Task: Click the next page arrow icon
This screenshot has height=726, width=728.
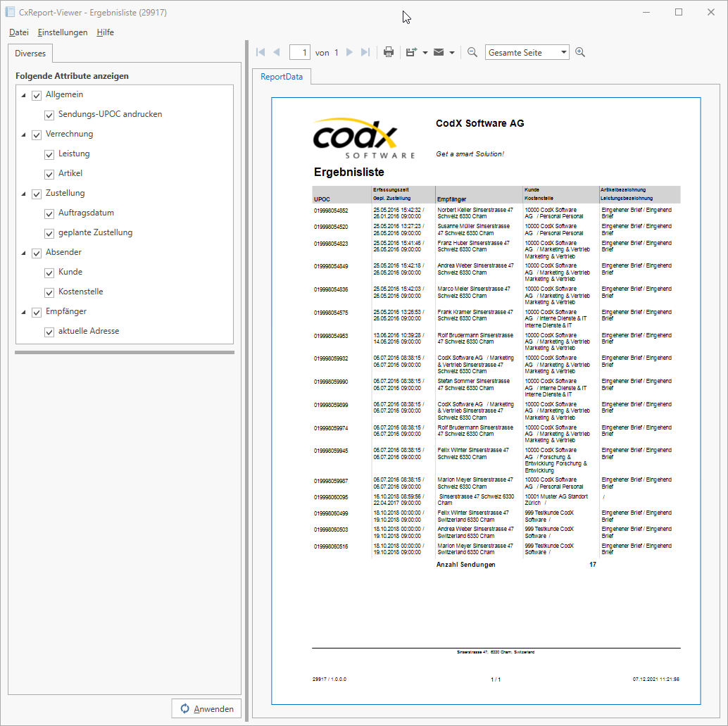Action: click(x=350, y=51)
